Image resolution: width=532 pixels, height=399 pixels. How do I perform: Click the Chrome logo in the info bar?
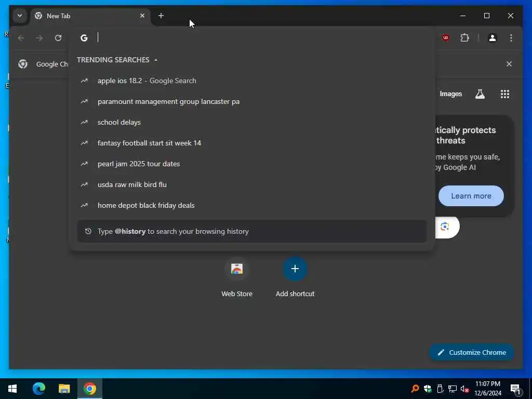point(23,64)
